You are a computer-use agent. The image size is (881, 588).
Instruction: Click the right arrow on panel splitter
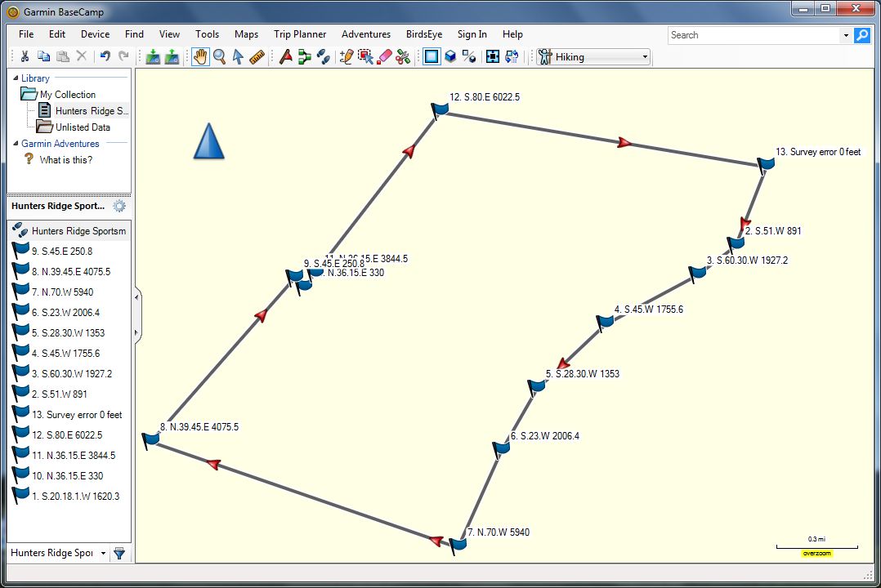point(136,332)
